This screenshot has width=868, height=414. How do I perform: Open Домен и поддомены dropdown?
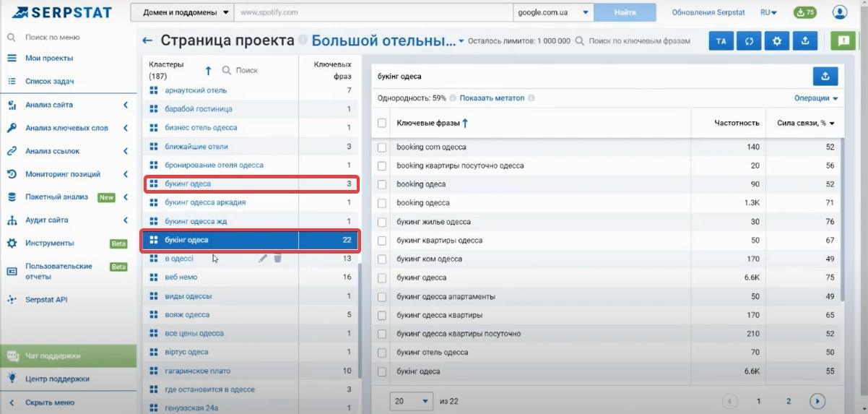[182, 12]
